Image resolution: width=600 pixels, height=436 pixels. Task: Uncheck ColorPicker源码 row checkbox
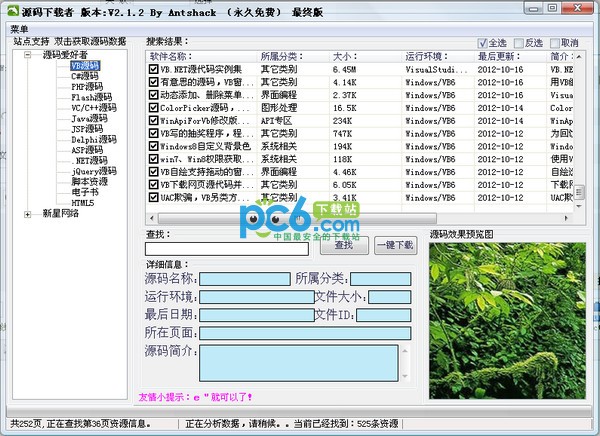point(153,108)
